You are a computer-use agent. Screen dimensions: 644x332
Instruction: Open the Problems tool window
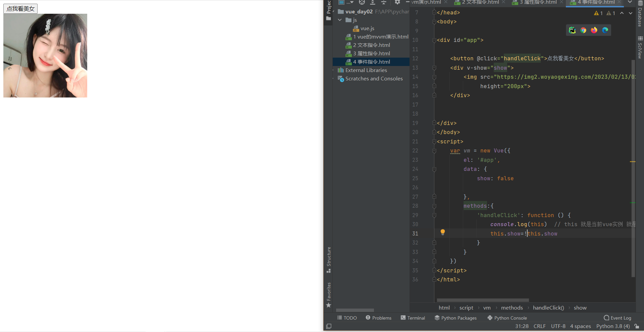tap(378, 318)
